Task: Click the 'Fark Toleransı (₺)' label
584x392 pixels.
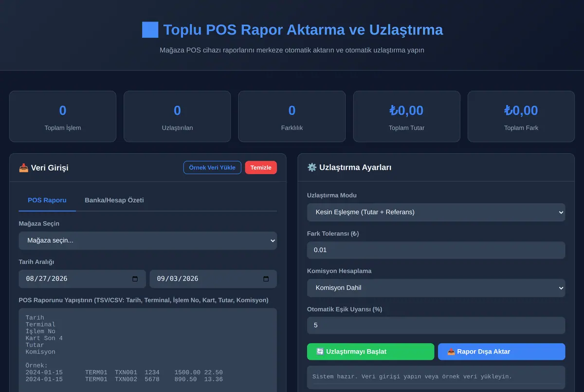Action: pyautogui.click(x=333, y=233)
